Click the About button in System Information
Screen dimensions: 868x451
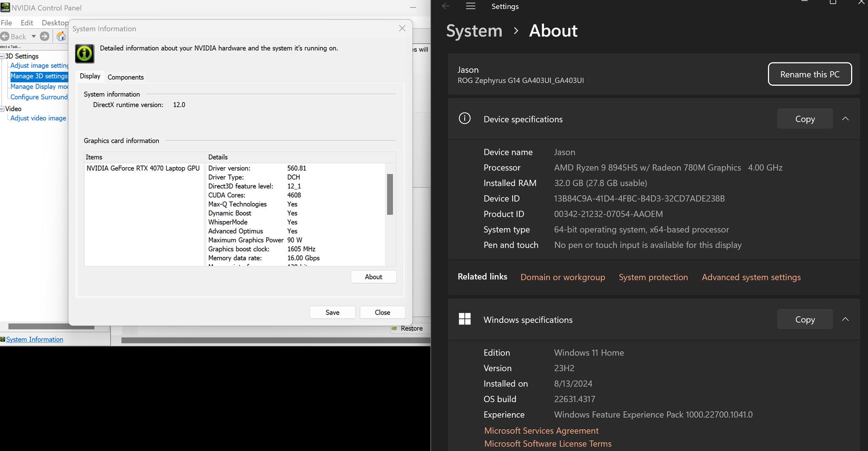tap(373, 277)
